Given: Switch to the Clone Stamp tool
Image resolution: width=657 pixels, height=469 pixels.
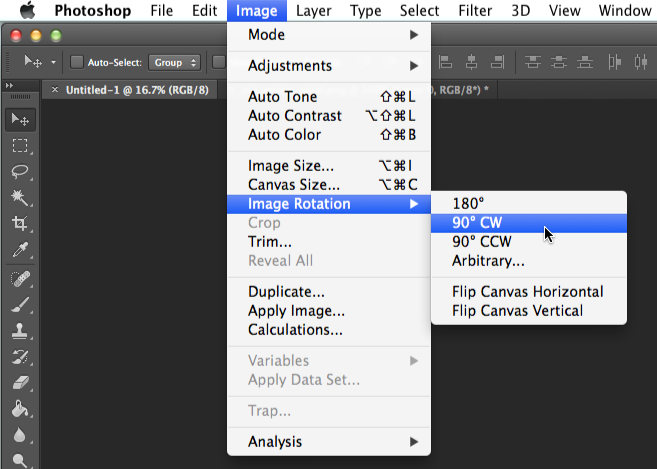Looking at the screenshot, I should coord(19,330).
